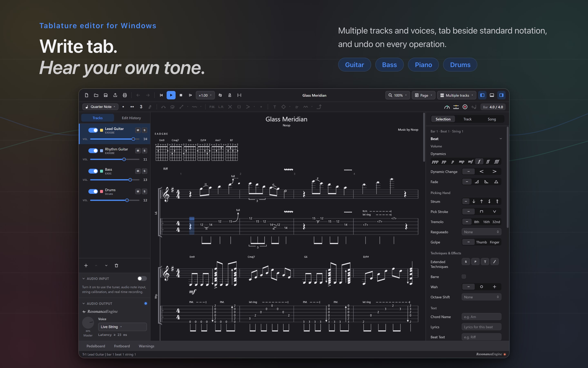Toggle the bottom panel layout icon

point(492,95)
